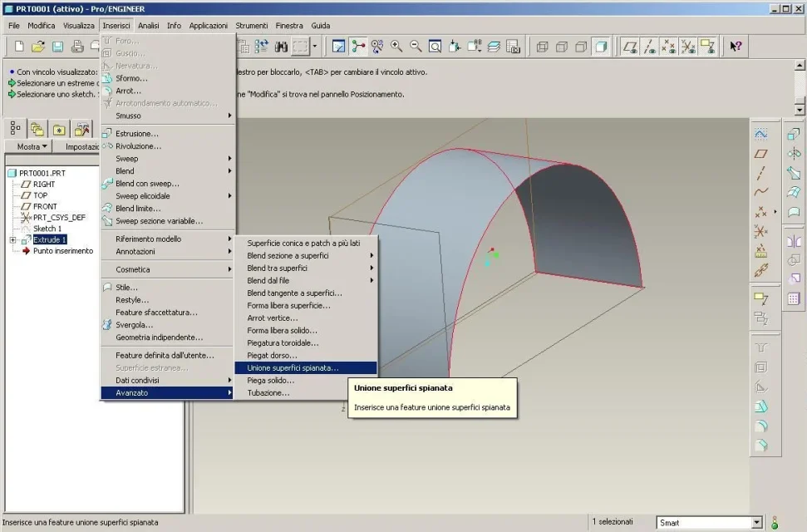807x532 pixels.
Task: Click the Refit view icon
Action: (435, 47)
